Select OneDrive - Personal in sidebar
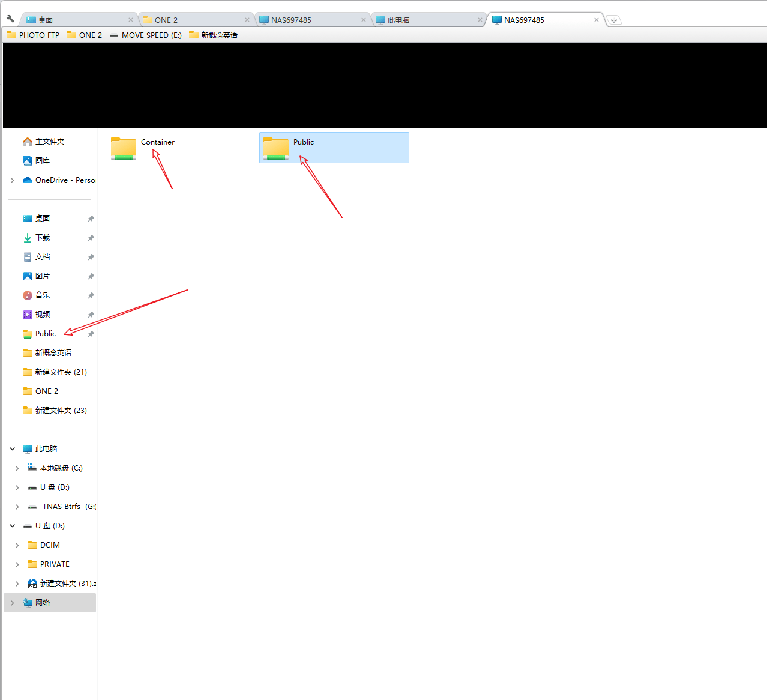Screen dimensions: 767x700 tap(58, 180)
